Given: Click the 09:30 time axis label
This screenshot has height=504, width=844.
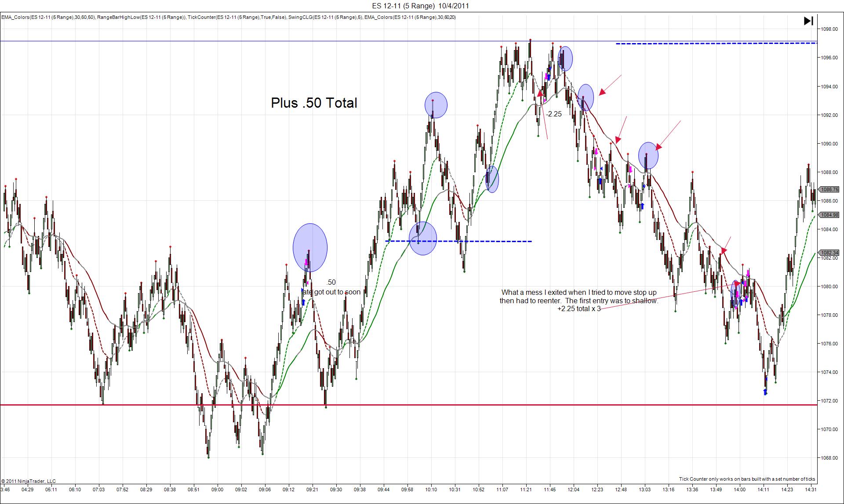Looking at the screenshot, I should (336, 489).
